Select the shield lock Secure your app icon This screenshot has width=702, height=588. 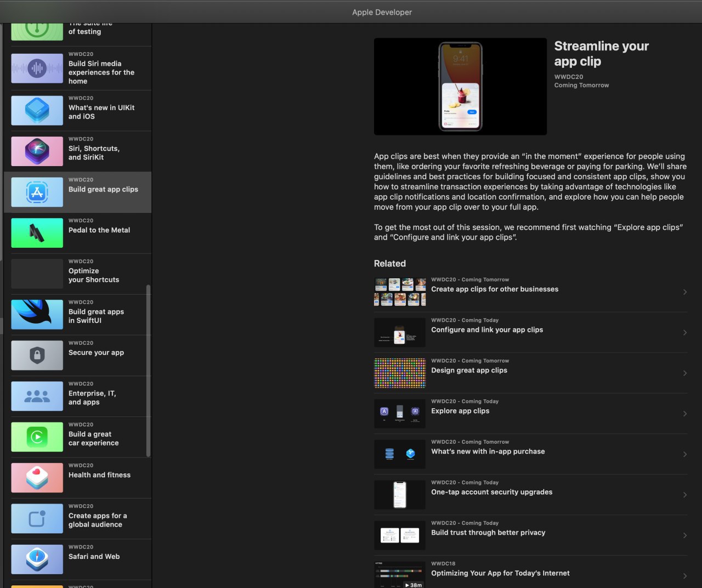pos(37,355)
